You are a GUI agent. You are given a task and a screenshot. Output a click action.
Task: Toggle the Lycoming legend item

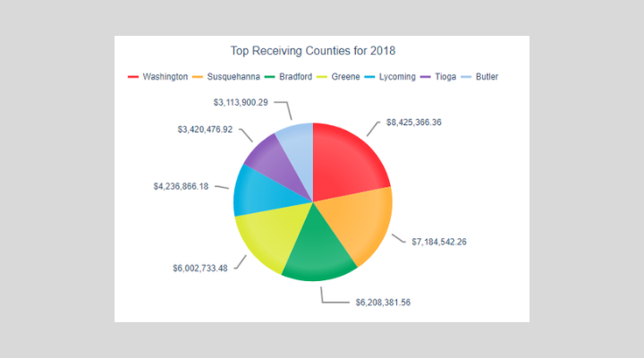pyautogui.click(x=390, y=77)
